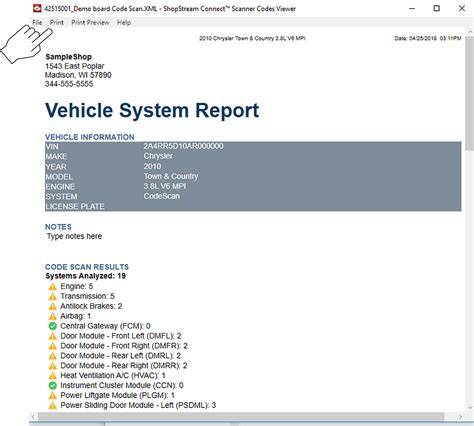Click the 'Systems Analyzed: 19' text
This screenshot has height=426, width=474.
click(x=86, y=276)
